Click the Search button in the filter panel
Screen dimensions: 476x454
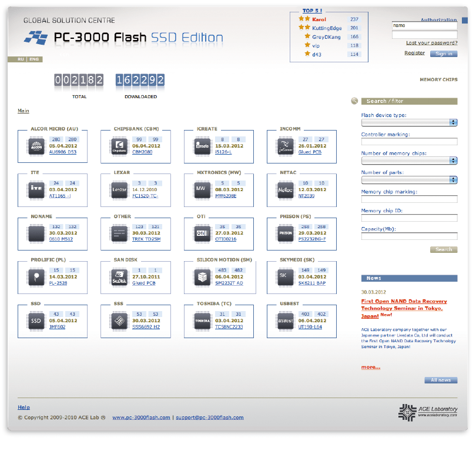[x=444, y=249]
